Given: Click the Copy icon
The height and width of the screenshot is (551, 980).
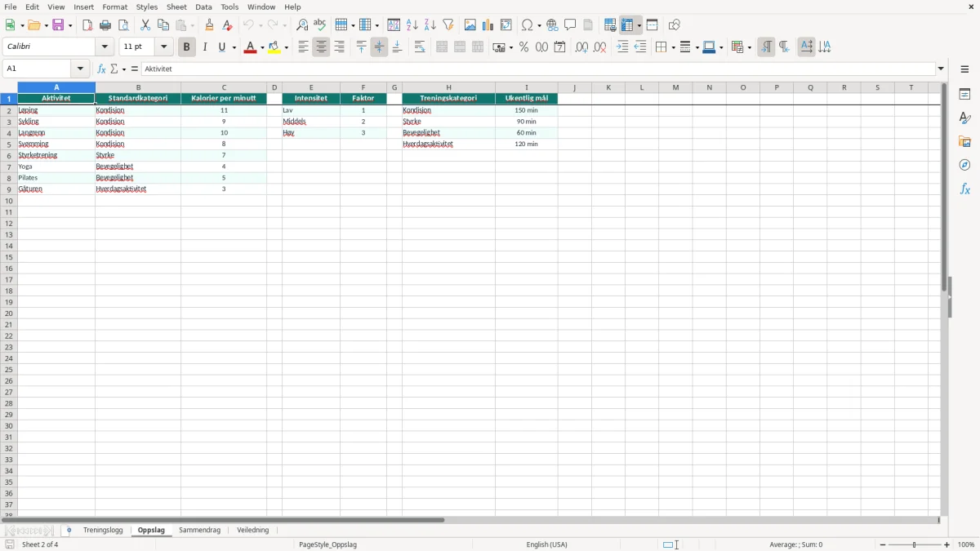Looking at the screenshot, I should click(x=163, y=25).
